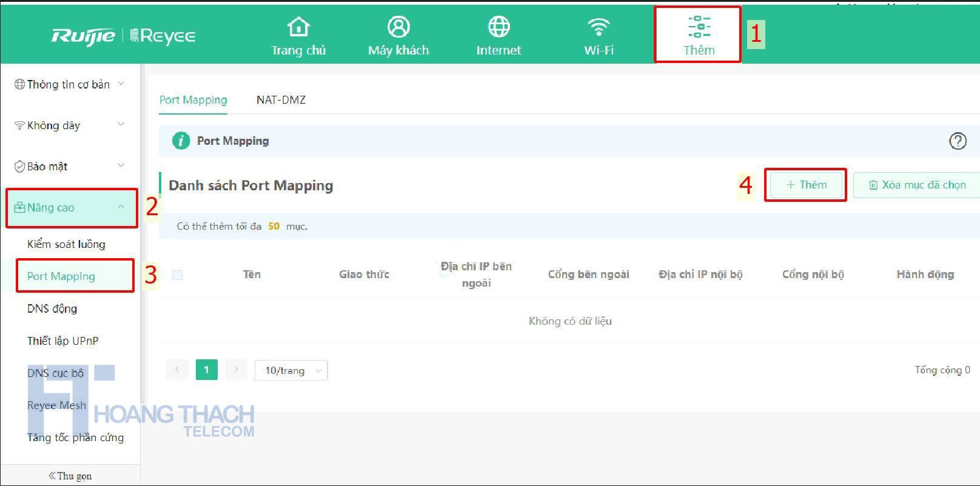Go to the previous page arrow
This screenshot has height=486, width=980.
(x=177, y=370)
